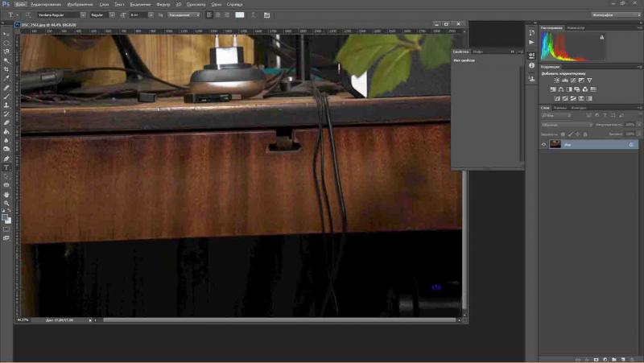644x363 pixels.
Task: Open the status bar info arrow
Action: point(90,320)
